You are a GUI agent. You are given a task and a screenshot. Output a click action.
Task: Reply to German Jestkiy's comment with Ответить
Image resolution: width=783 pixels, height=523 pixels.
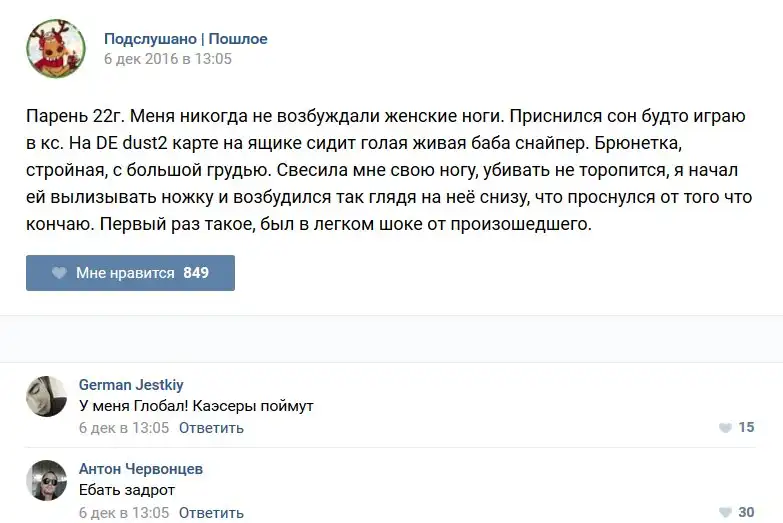click(x=211, y=428)
